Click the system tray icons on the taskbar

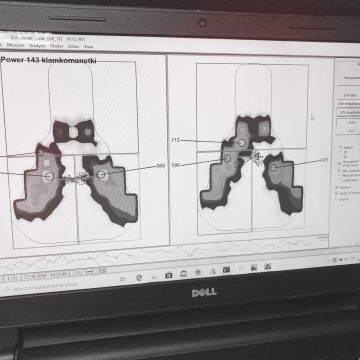(343, 259)
